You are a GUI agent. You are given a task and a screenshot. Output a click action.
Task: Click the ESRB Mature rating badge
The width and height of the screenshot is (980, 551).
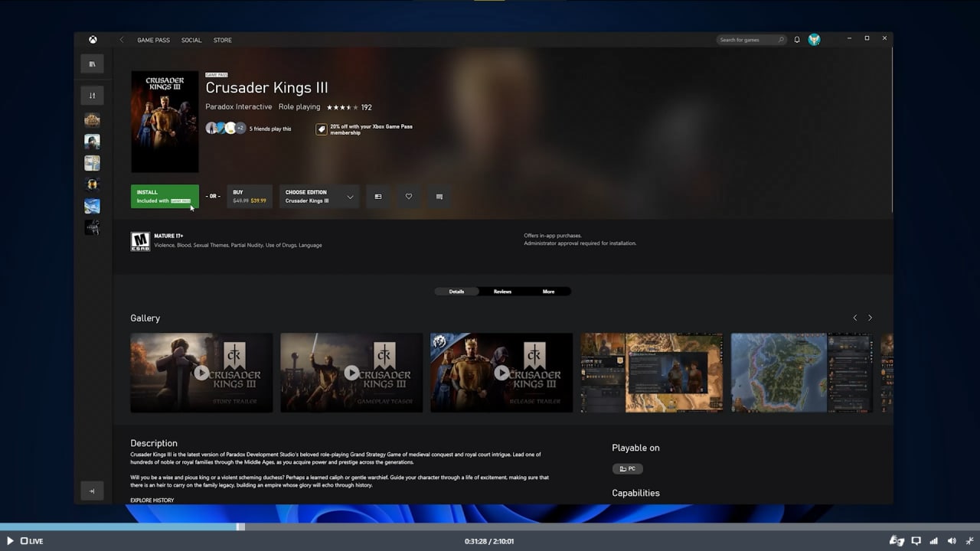pos(140,242)
